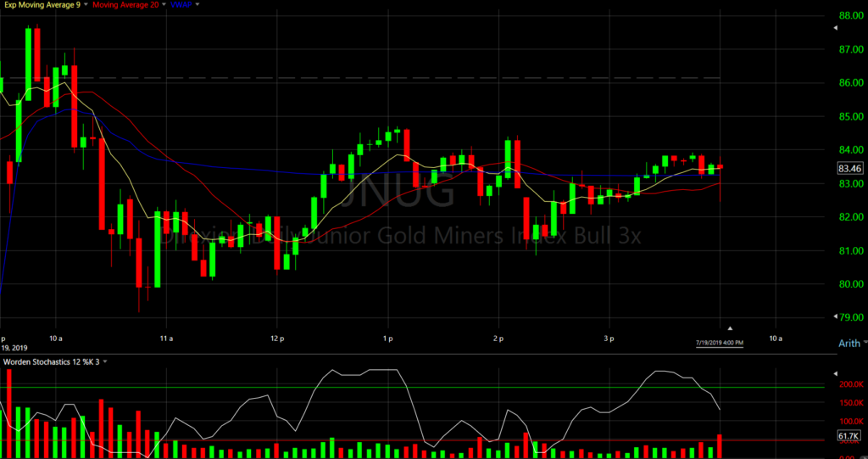The image size is (868, 459).
Task: Open the Exp Moving Average 9 indicator menu
Action: (86, 4)
